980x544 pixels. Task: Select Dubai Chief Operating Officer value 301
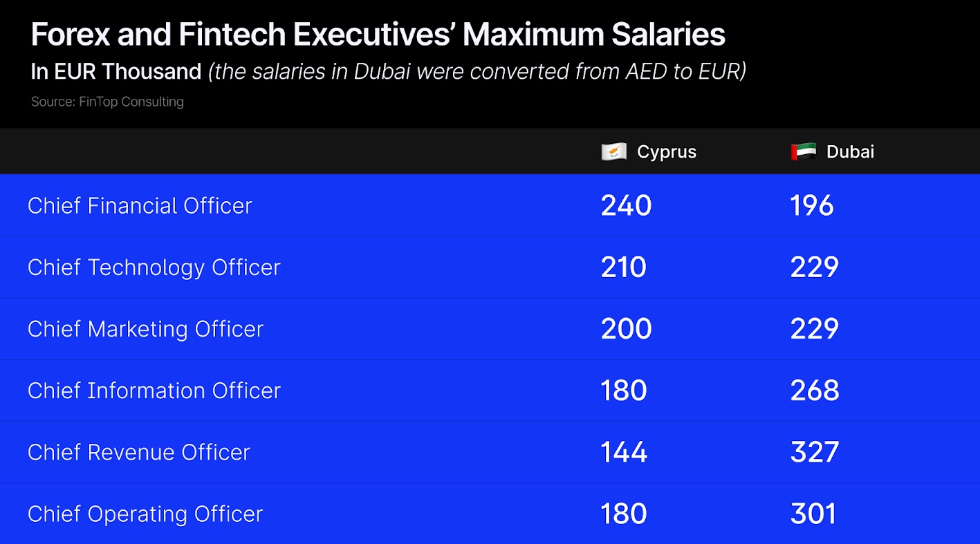[x=813, y=514]
